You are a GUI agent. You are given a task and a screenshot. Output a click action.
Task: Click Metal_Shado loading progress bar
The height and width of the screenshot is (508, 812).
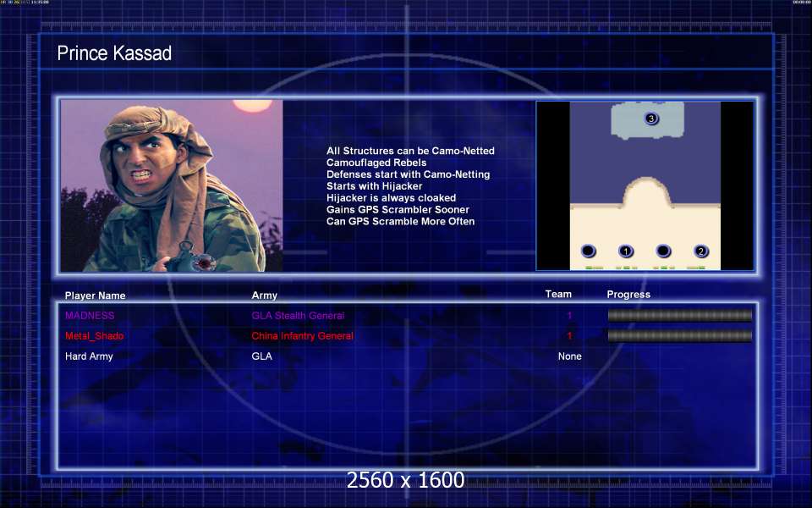(679, 336)
